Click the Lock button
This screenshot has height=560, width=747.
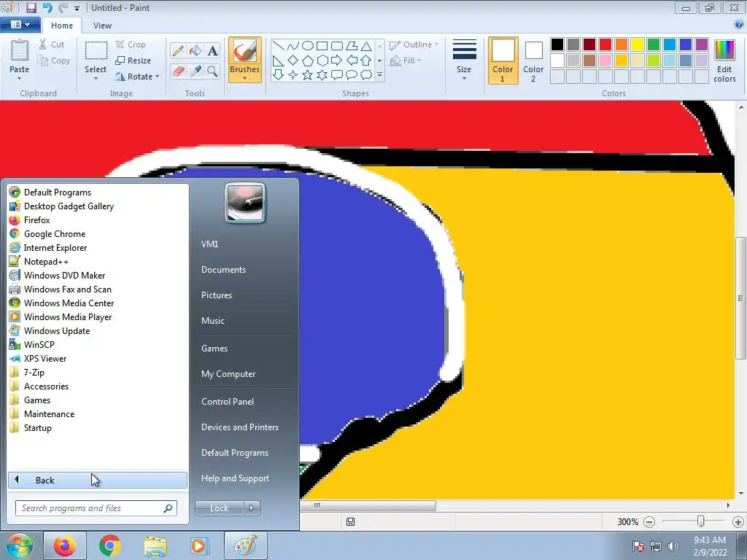pyautogui.click(x=220, y=508)
